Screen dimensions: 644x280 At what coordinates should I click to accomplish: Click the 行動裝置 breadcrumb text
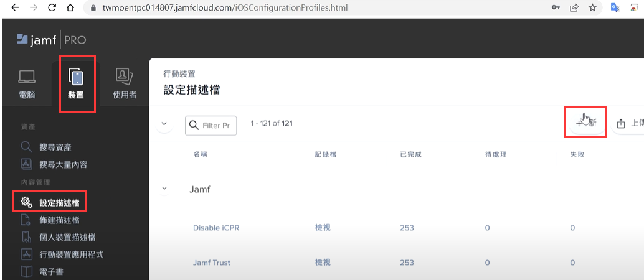(179, 74)
